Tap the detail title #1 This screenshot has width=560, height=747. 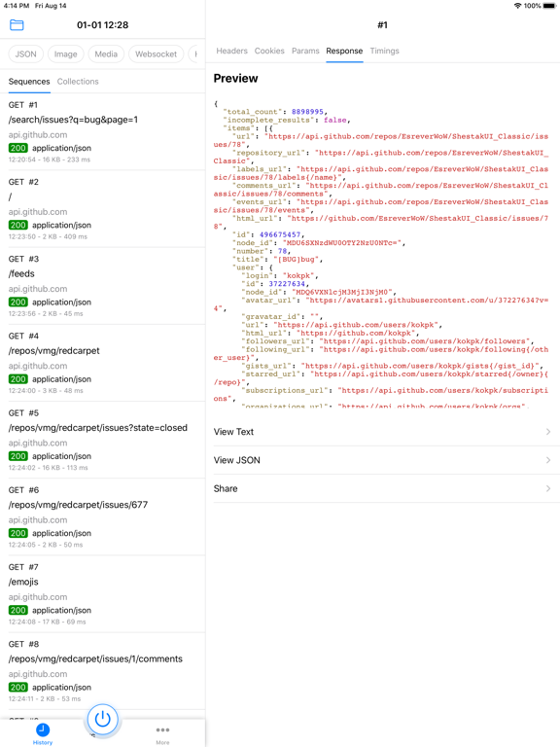(382, 24)
